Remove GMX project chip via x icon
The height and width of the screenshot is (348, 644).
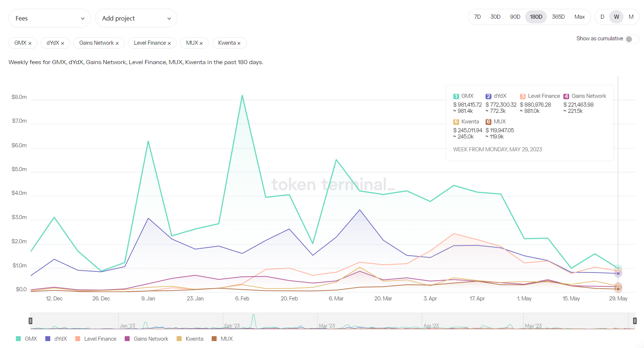(30, 43)
